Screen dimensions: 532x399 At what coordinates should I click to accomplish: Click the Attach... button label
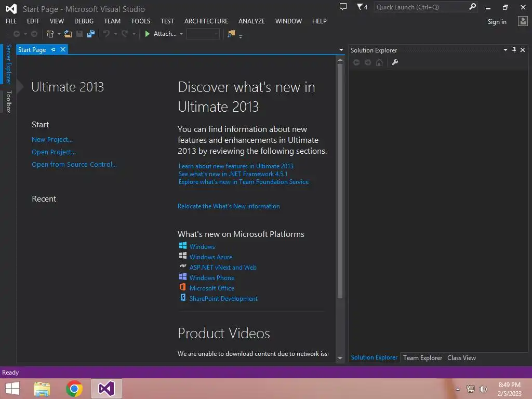click(165, 34)
